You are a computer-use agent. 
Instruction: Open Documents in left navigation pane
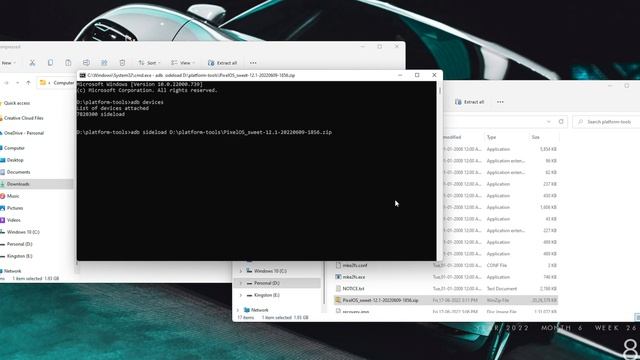click(18, 172)
